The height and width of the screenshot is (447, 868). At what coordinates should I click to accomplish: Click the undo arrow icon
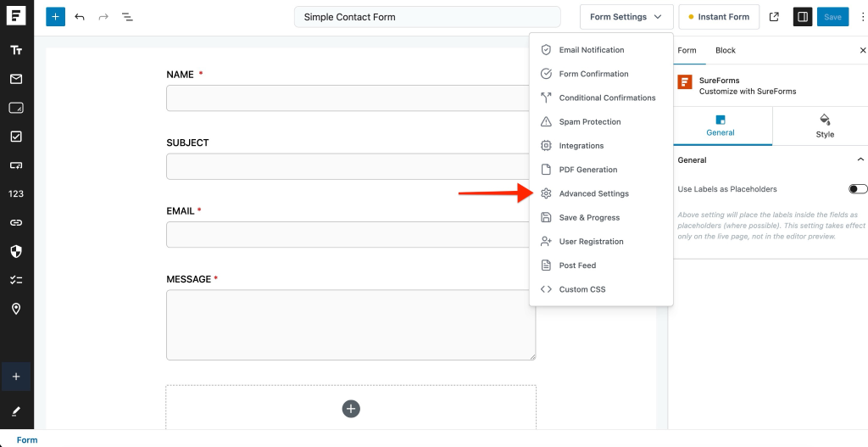[80, 17]
